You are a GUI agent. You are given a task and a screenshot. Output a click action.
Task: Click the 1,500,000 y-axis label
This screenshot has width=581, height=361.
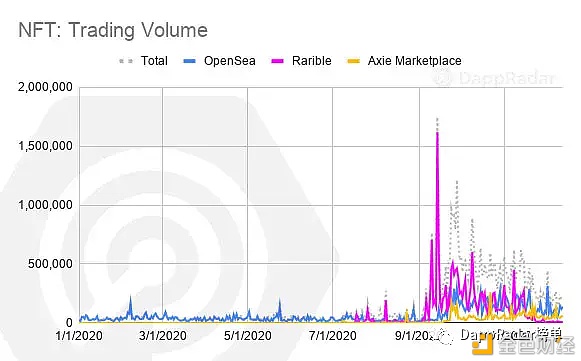coord(45,146)
